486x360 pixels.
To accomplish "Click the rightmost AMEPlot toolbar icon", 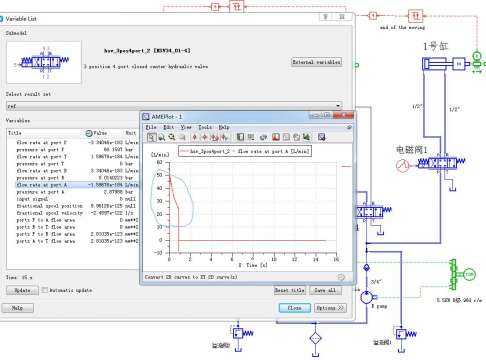I will 321,137.
